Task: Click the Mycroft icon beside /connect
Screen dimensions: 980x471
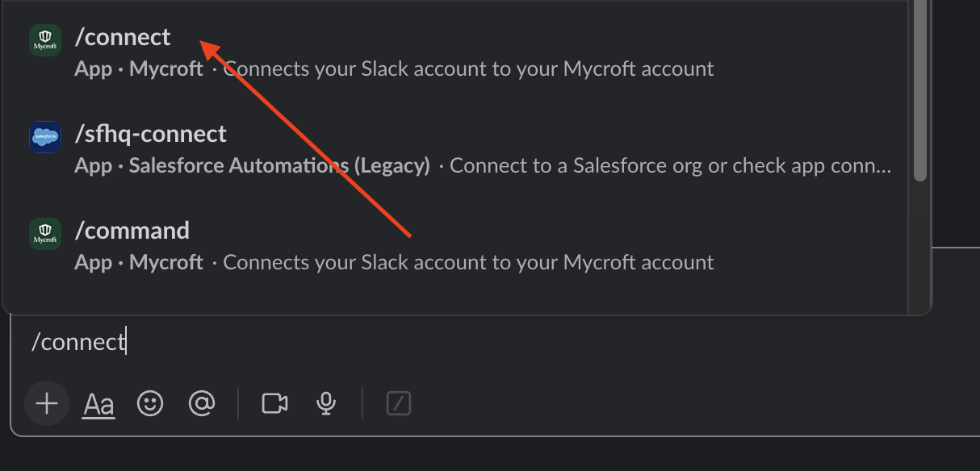Action: point(45,40)
